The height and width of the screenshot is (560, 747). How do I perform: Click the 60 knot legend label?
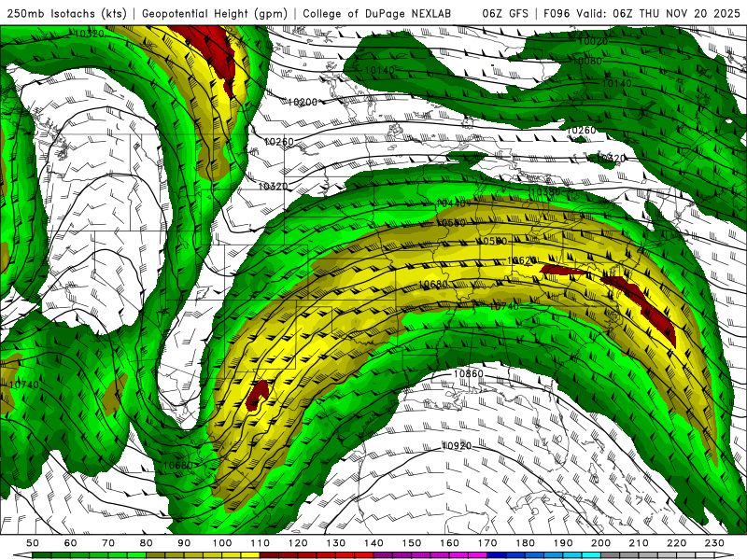[71, 543]
